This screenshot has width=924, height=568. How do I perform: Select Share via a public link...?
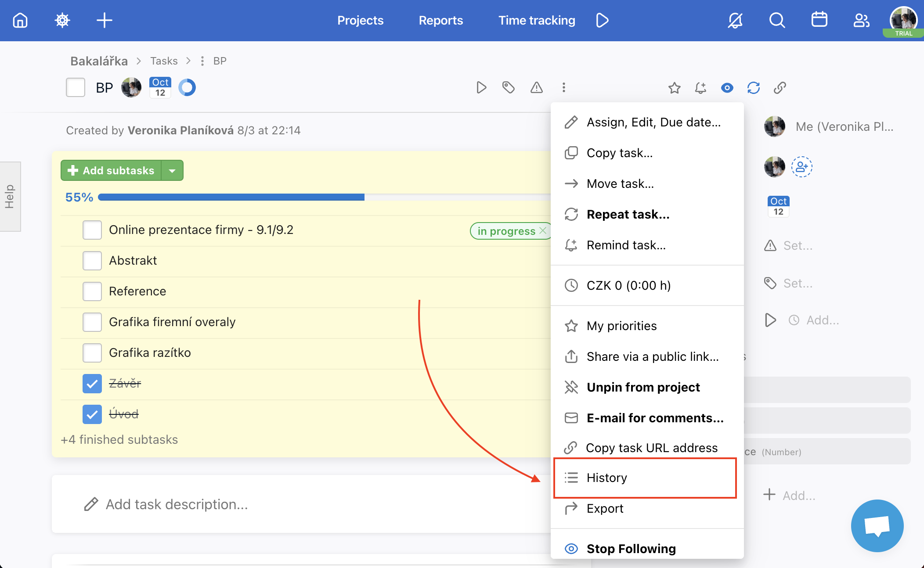coord(647,356)
